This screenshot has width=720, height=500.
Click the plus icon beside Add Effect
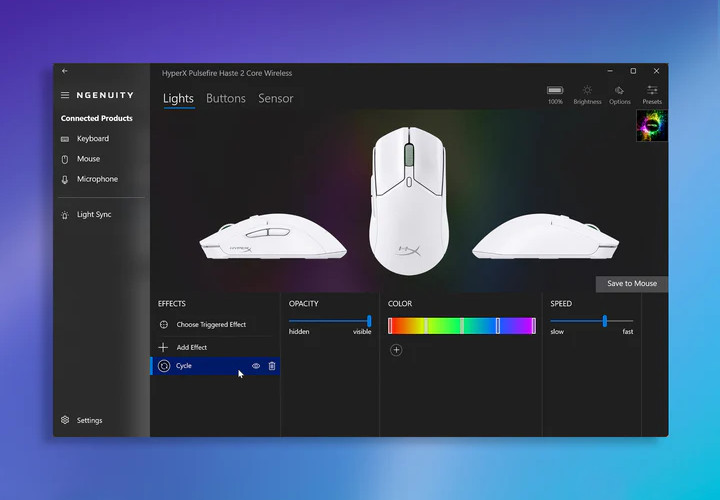click(163, 348)
